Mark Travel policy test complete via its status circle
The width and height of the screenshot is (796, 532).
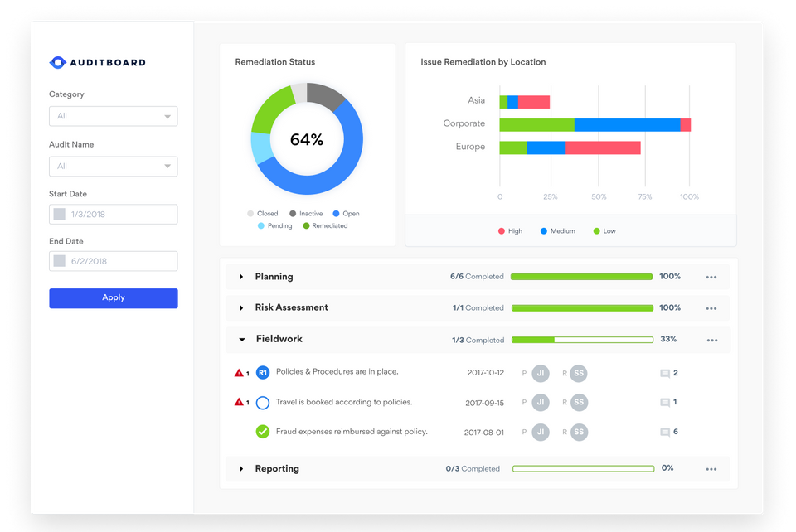[x=263, y=403]
